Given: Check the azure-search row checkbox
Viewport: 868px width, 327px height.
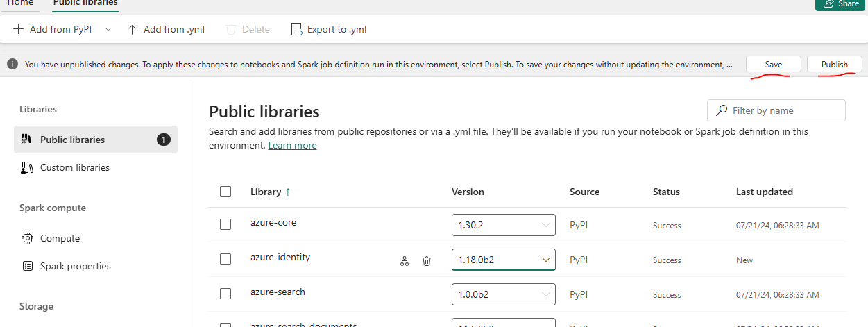Looking at the screenshot, I should click(x=225, y=294).
